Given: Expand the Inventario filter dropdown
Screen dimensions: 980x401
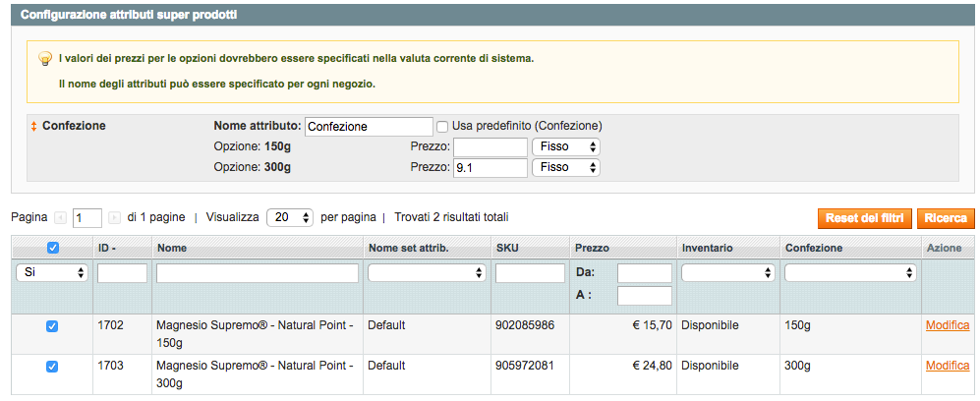Looking at the screenshot, I should (x=726, y=273).
